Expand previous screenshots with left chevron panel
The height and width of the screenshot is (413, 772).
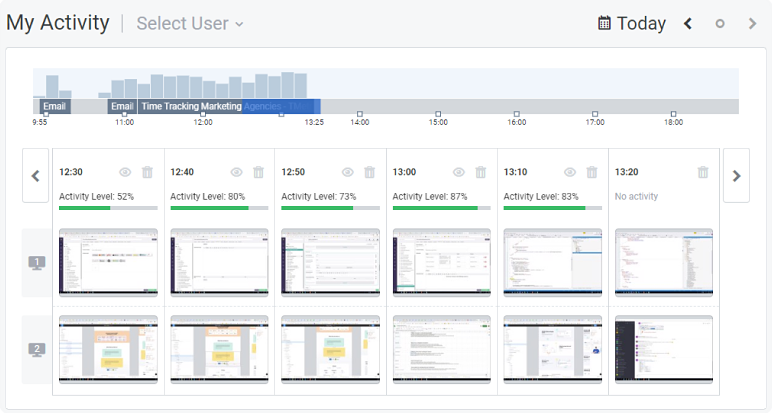(35, 176)
